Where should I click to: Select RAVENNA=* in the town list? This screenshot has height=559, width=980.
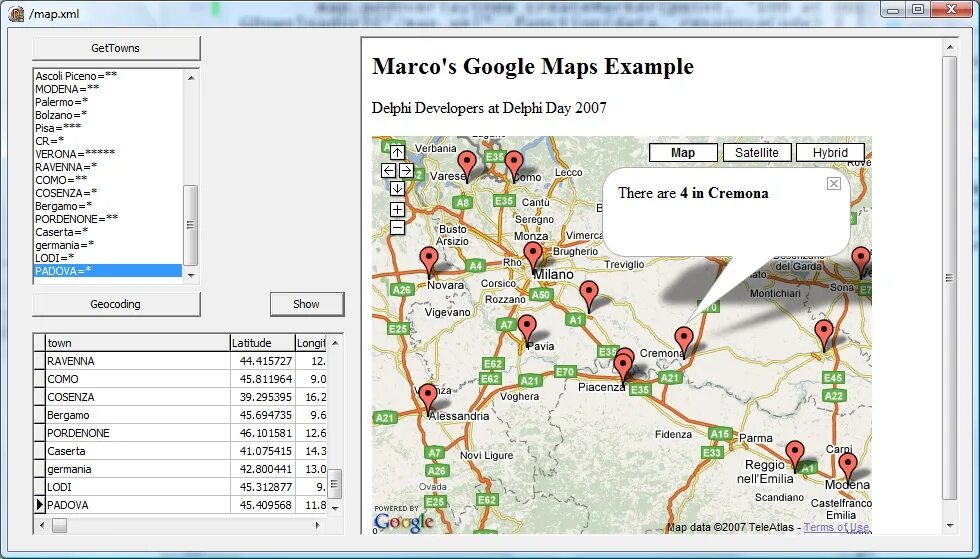[108, 167]
